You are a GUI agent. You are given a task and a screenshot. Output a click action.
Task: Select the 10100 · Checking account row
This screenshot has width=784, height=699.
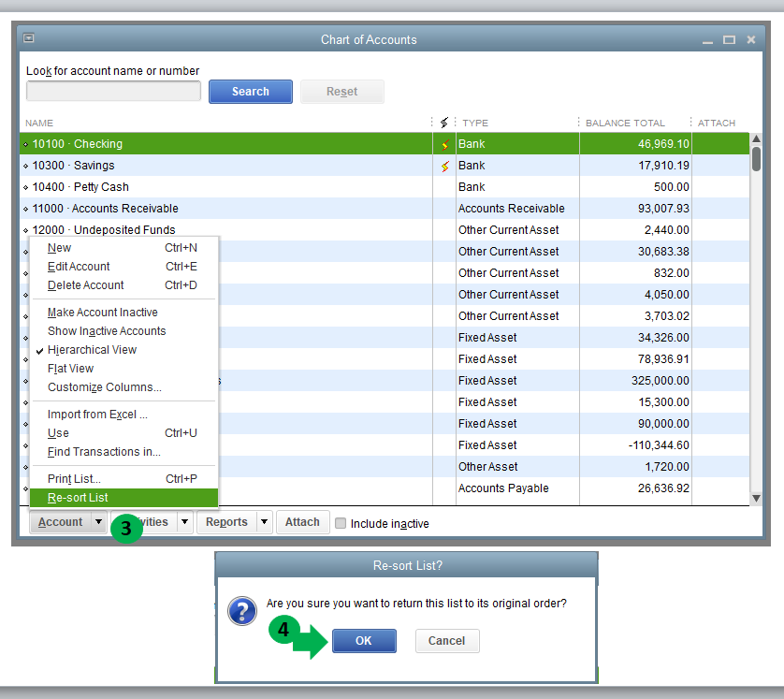[x=384, y=144]
